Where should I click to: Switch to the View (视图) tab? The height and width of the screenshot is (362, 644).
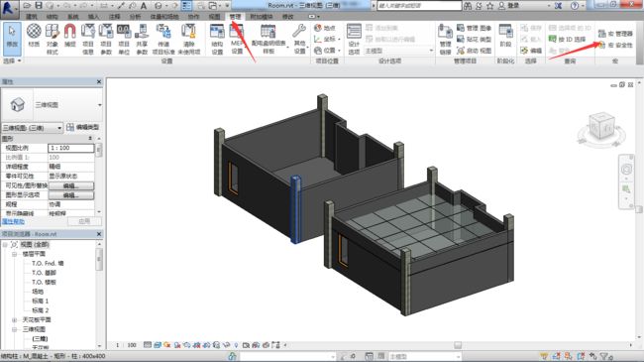214,17
